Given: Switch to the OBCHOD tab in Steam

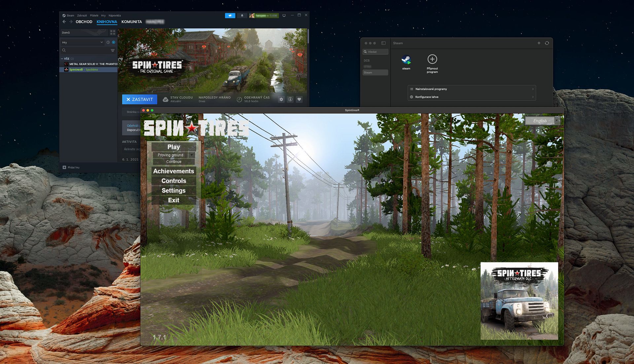Looking at the screenshot, I should 84,22.
